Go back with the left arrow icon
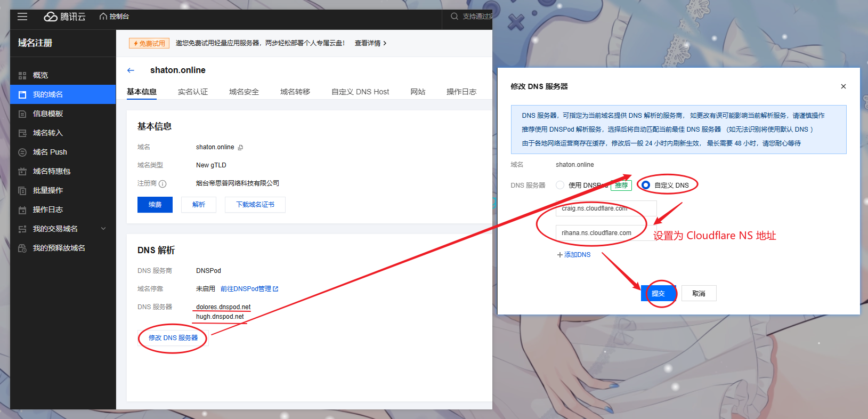The image size is (868, 419). [131, 70]
